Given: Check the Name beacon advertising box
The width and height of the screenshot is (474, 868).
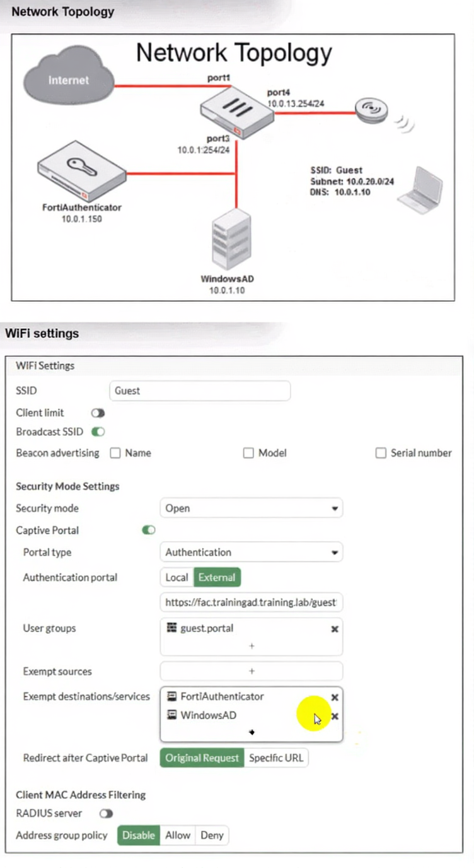Looking at the screenshot, I should [115, 453].
